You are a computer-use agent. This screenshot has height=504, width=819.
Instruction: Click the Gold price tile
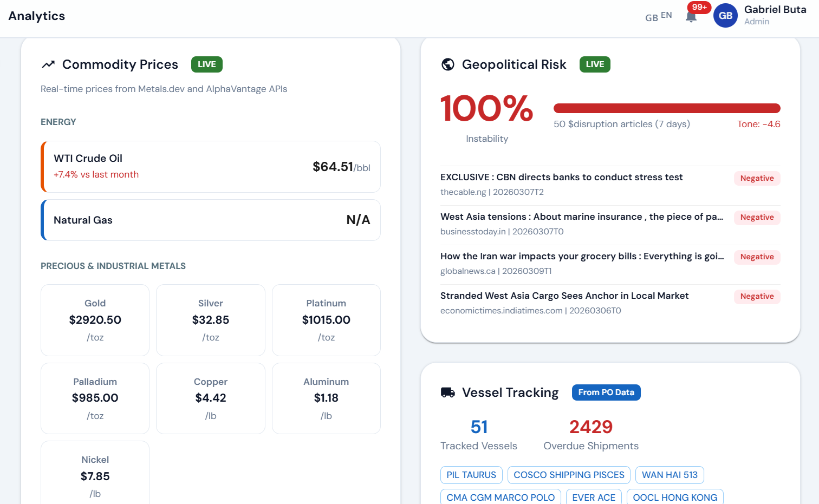(95, 320)
